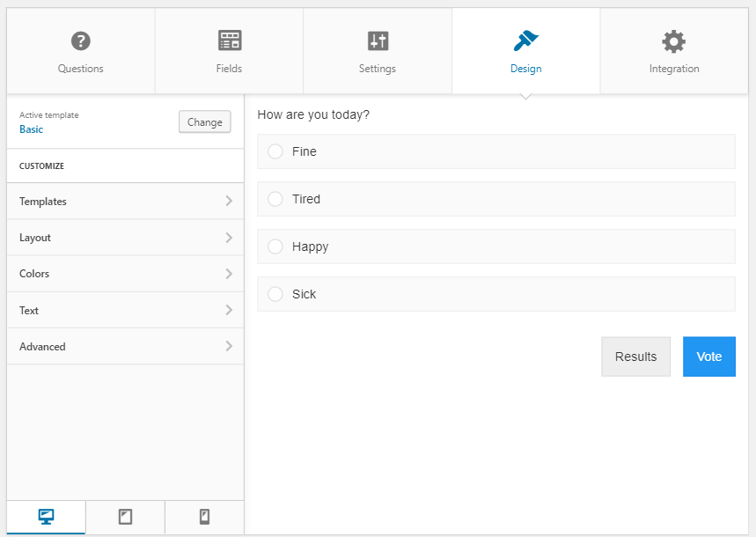Open the Advanced section
The height and width of the screenshot is (537, 756).
pos(125,347)
